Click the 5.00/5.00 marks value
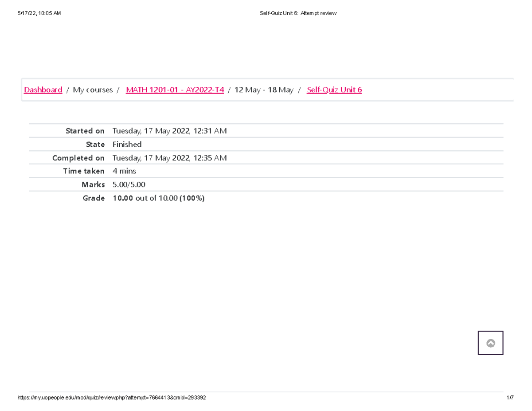The height and width of the screenshot is (411, 532). point(129,184)
